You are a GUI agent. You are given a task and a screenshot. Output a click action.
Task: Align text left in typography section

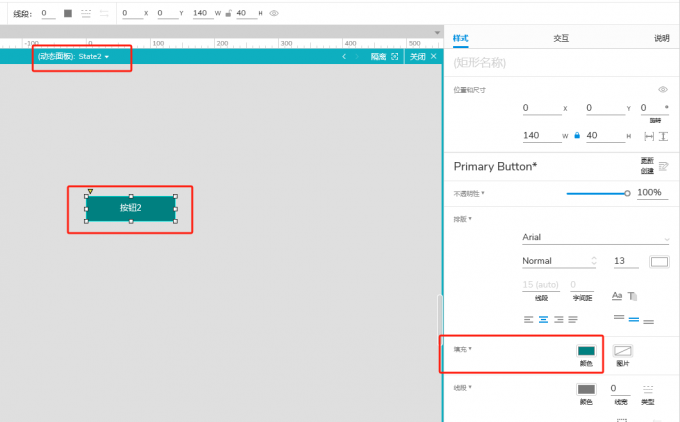point(528,320)
